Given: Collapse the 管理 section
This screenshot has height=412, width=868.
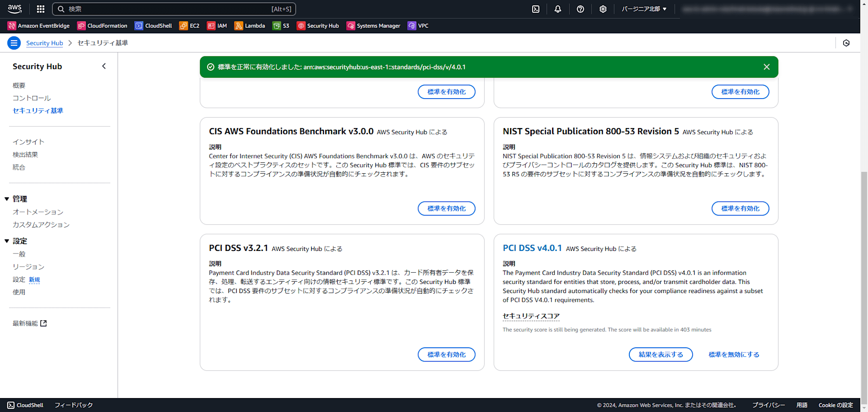Looking at the screenshot, I should tap(7, 199).
